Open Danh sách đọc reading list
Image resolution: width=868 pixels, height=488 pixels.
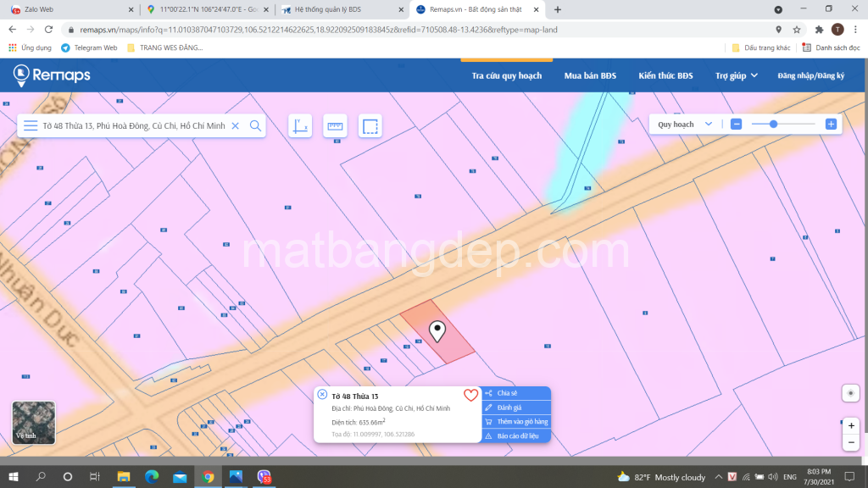(831, 48)
